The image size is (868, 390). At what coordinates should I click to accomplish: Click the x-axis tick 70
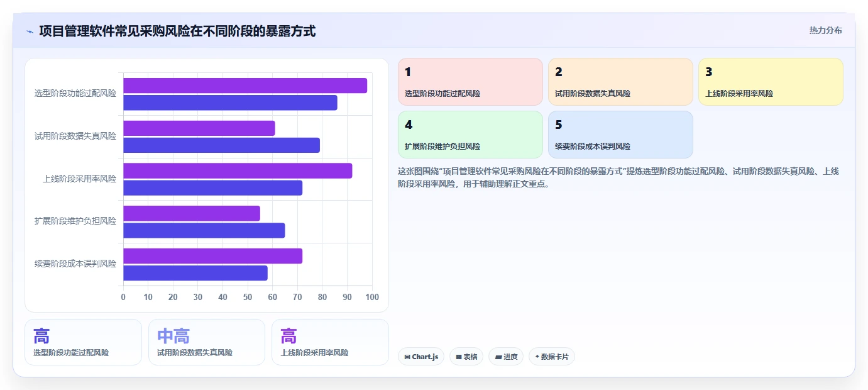tap(297, 297)
